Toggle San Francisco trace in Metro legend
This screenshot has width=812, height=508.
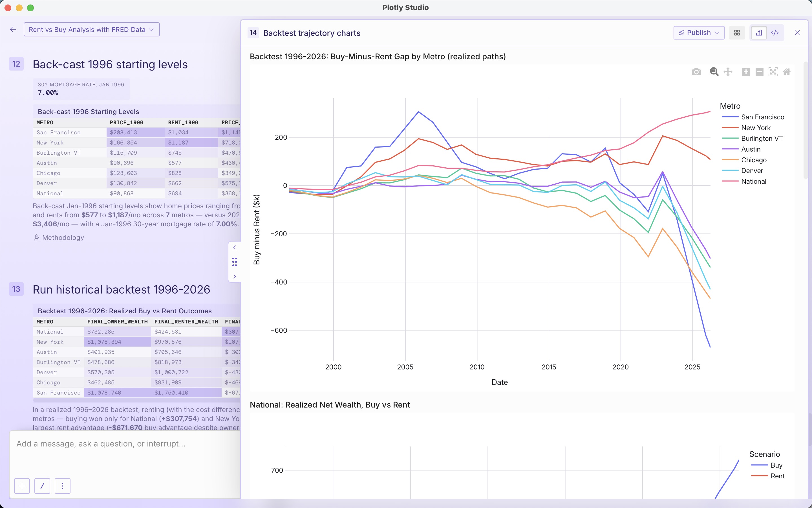753,117
